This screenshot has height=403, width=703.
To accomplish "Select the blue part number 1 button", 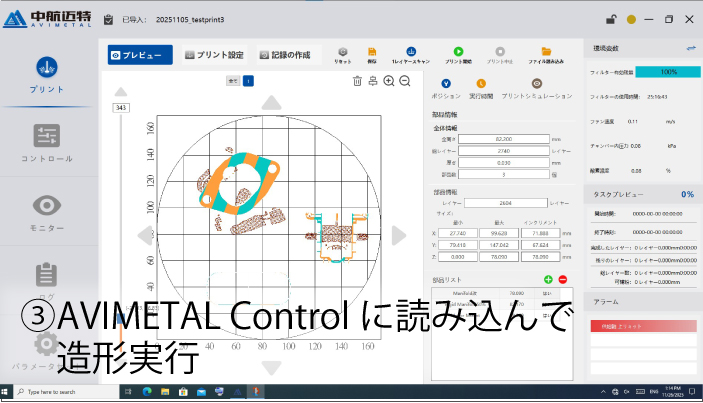I will click(248, 81).
